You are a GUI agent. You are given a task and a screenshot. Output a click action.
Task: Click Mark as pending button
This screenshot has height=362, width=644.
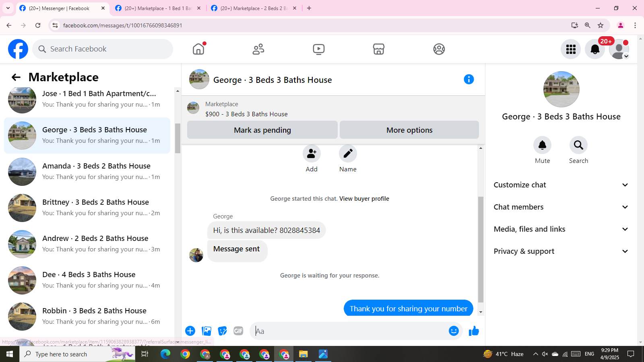(x=262, y=130)
